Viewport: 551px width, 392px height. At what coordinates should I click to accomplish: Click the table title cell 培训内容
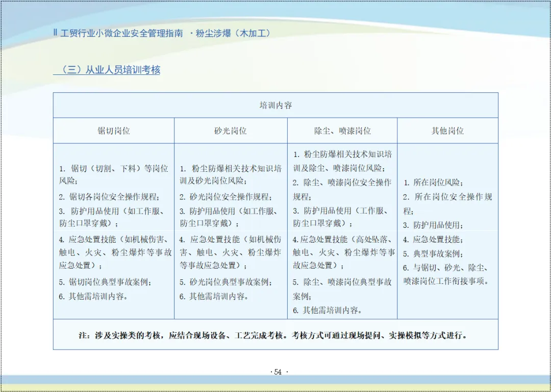click(x=275, y=106)
